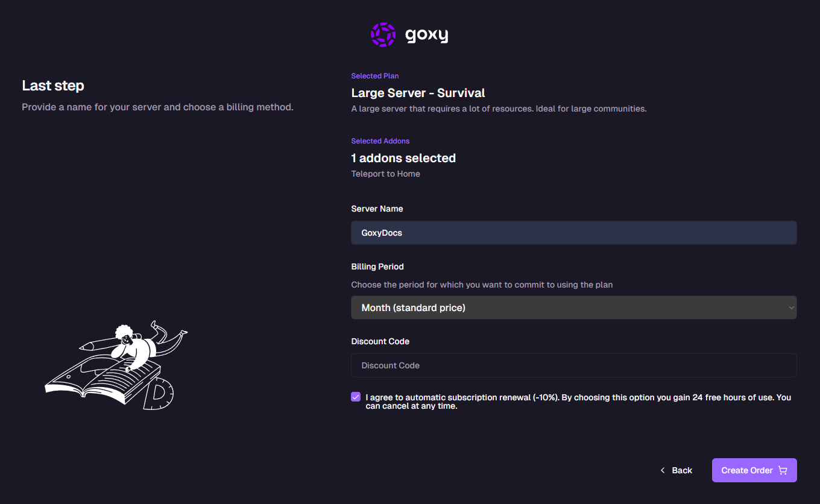
Task: Focus the Server Name field containing GoxyDocs
Action: coord(574,233)
